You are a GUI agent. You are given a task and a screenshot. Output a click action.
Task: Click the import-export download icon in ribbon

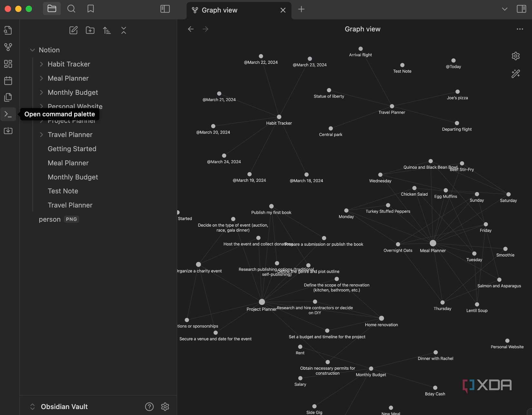8,131
